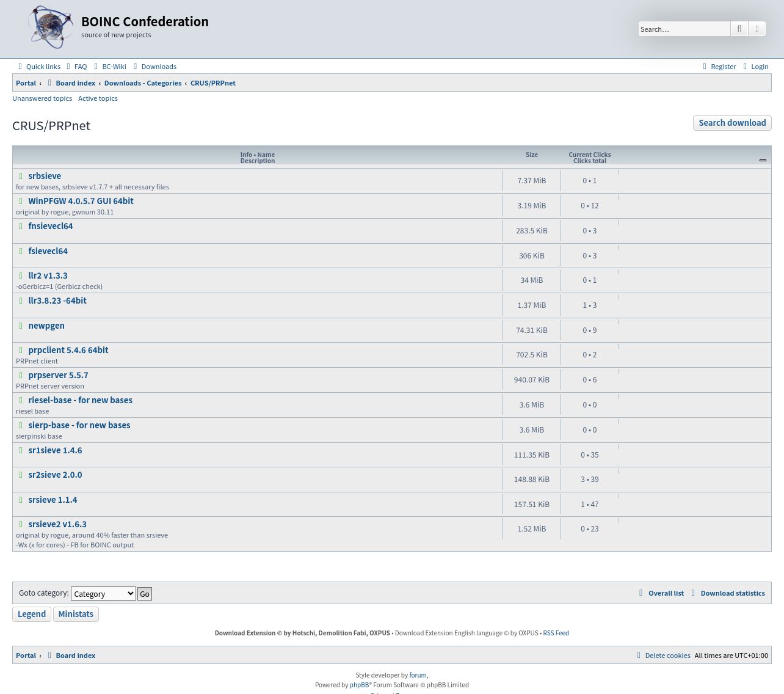Click Login in the top navigation
This screenshot has width=784, height=694.
click(x=755, y=67)
